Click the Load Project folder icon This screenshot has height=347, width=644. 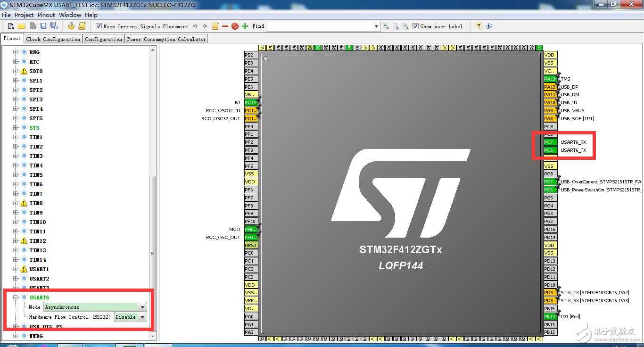[x=22, y=26]
